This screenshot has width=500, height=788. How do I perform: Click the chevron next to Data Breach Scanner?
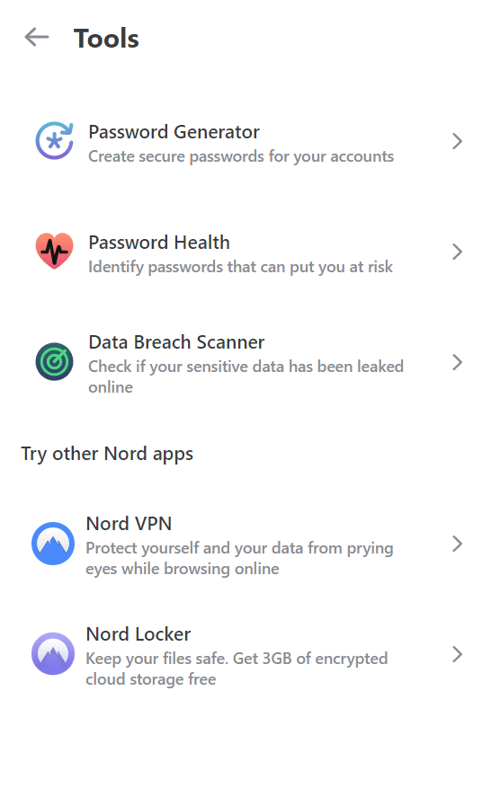click(457, 362)
